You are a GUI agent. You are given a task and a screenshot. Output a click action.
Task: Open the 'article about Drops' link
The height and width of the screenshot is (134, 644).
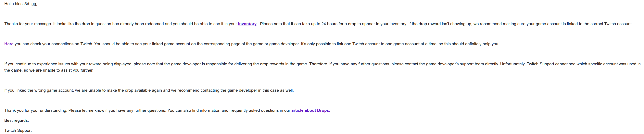tap(310, 111)
